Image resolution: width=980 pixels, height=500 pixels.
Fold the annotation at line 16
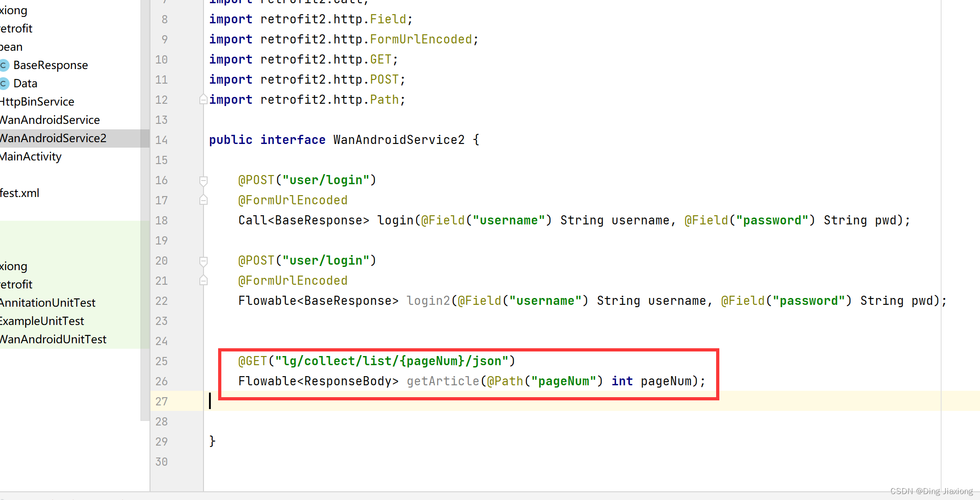(203, 181)
